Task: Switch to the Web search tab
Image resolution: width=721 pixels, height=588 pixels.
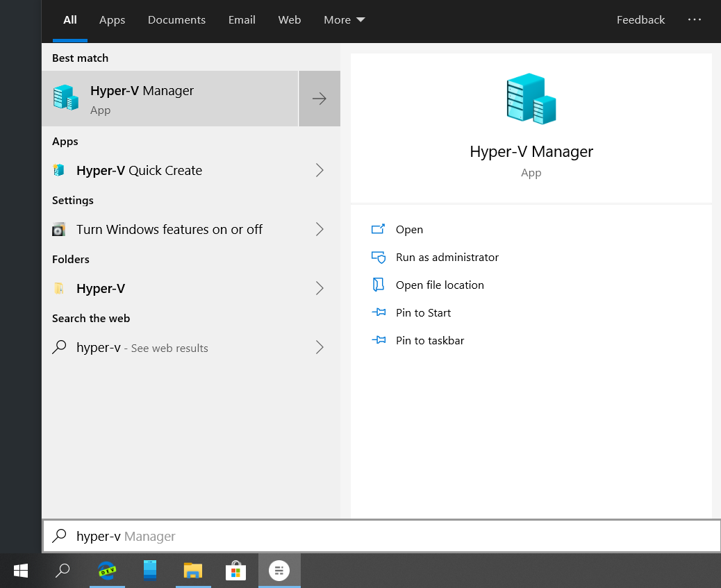Action: (x=290, y=19)
